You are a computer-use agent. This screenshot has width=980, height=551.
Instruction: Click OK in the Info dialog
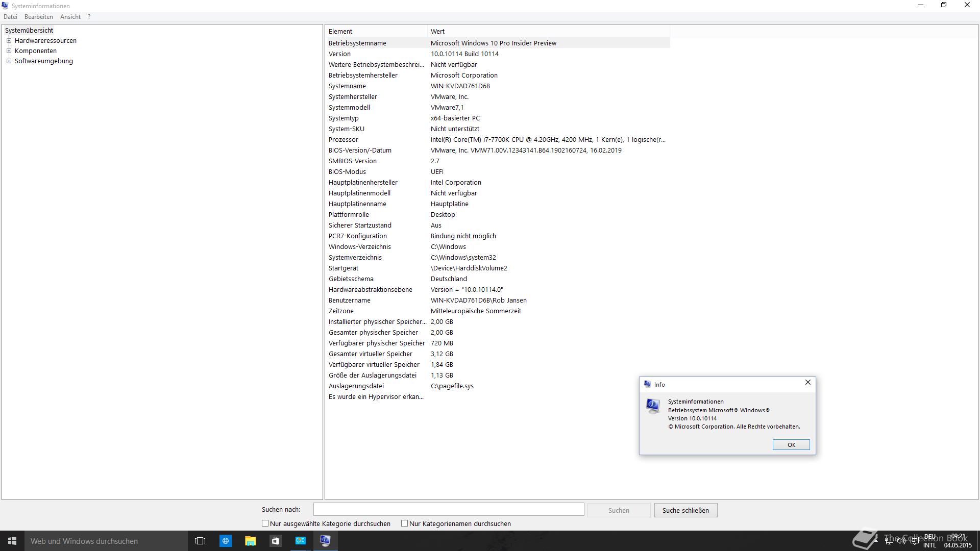791,445
